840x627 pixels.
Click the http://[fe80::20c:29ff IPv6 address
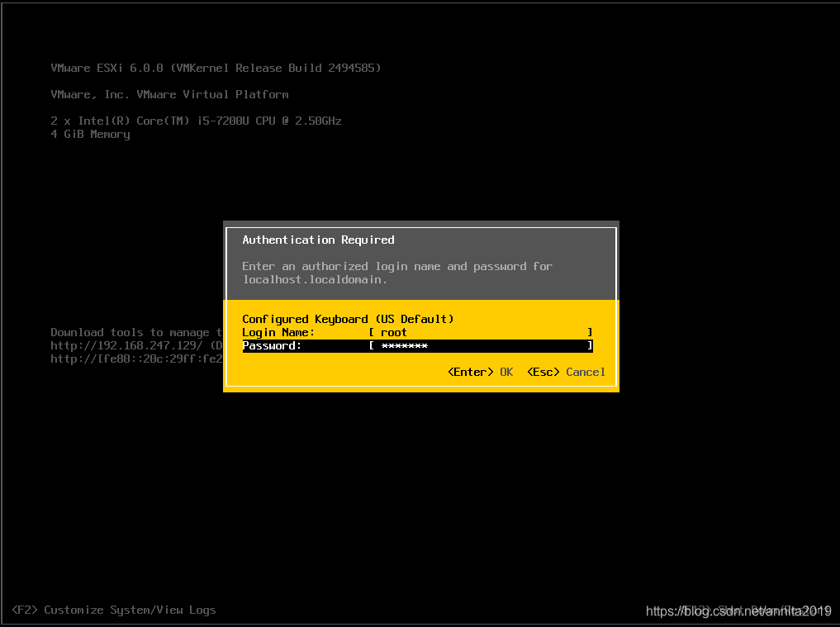(136, 359)
